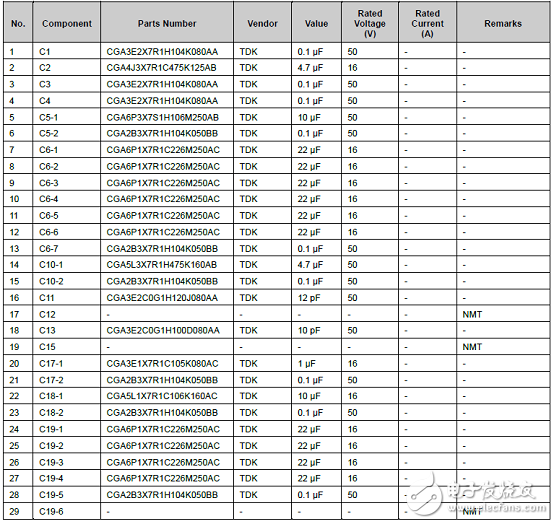
Task: Click the '4.7 µF' value in row C2
Action: [x=310, y=67]
